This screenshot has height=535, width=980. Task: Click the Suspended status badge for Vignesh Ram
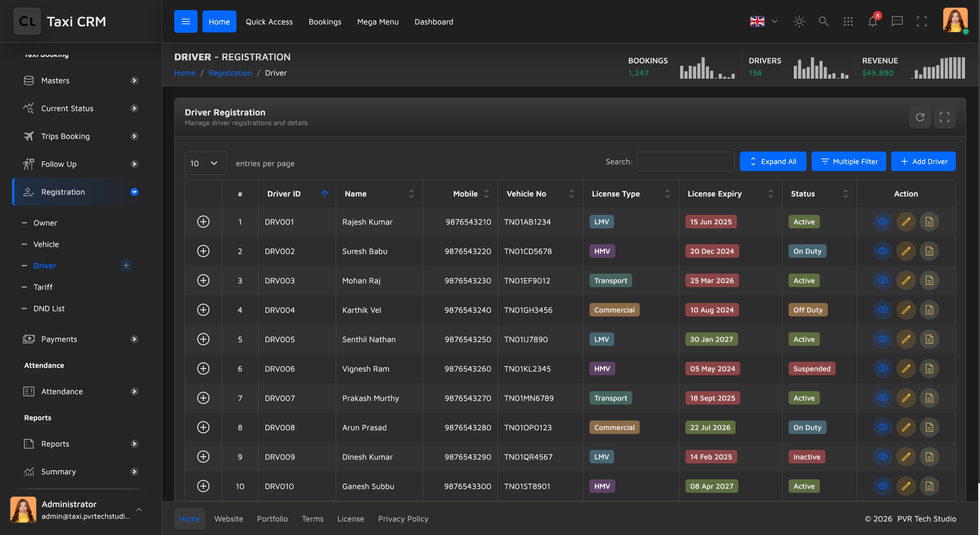812,369
